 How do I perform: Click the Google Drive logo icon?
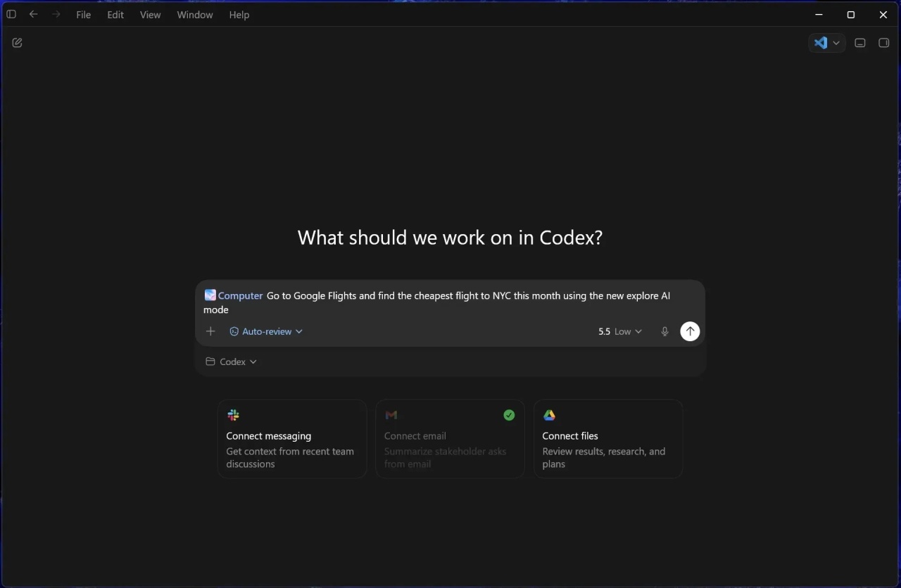click(x=549, y=416)
